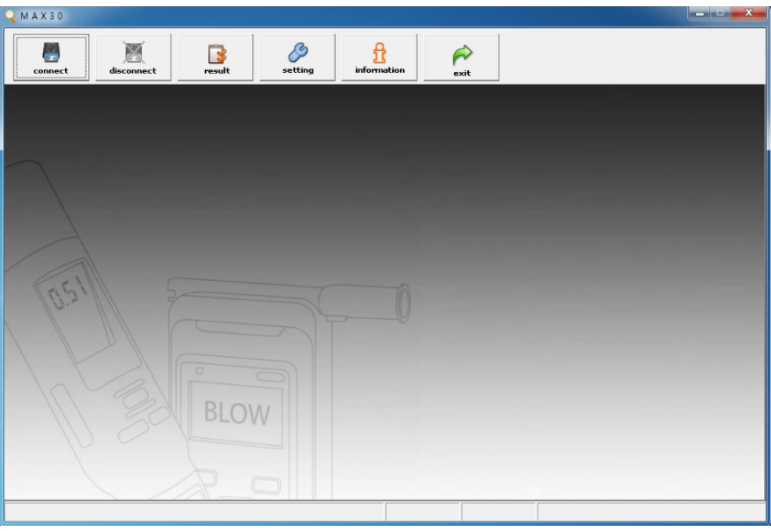Click the 'disconnect' text label
This screenshot has width=771, height=532.
pyautogui.click(x=133, y=71)
